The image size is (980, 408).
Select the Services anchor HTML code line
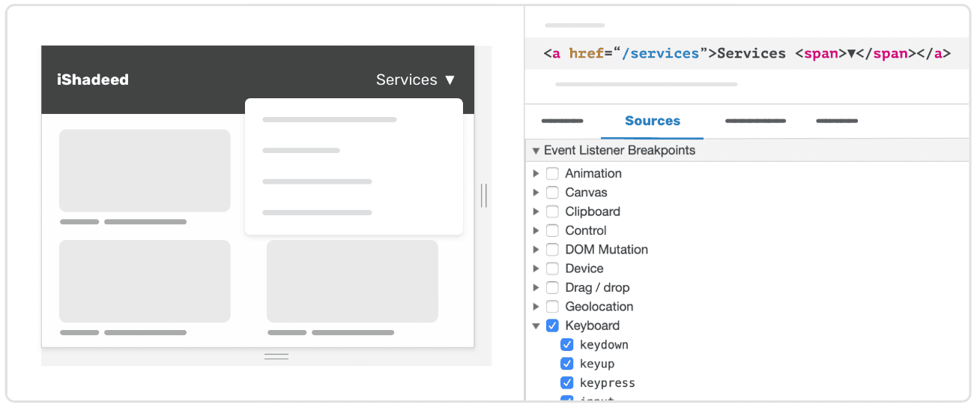[746, 53]
